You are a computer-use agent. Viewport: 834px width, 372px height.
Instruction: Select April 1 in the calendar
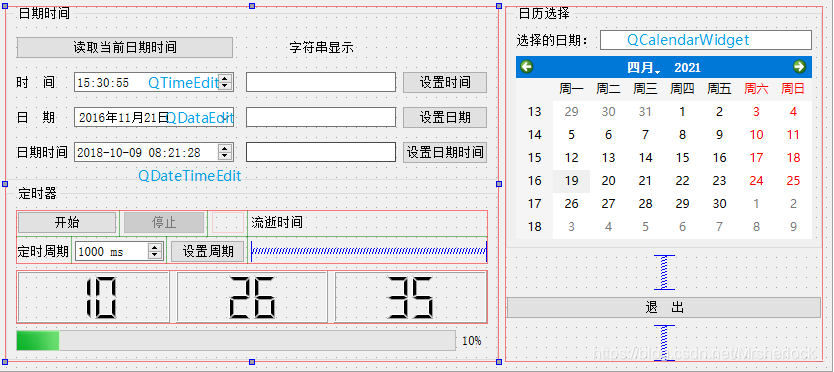pyautogui.click(x=682, y=112)
